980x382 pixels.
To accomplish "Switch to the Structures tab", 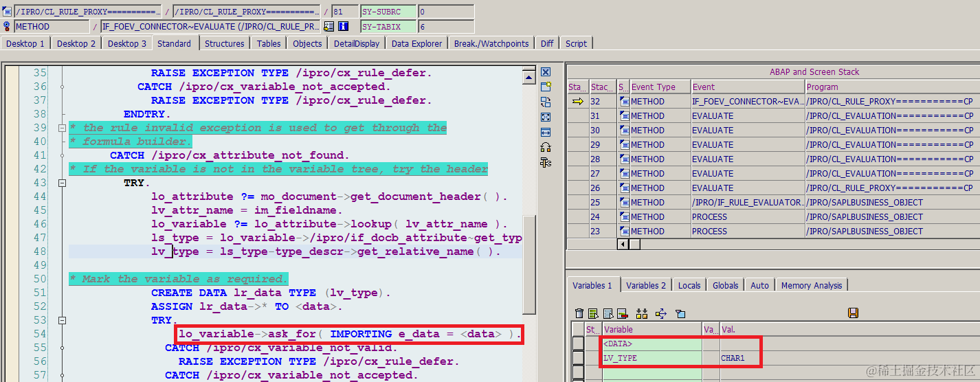I will [x=225, y=43].
